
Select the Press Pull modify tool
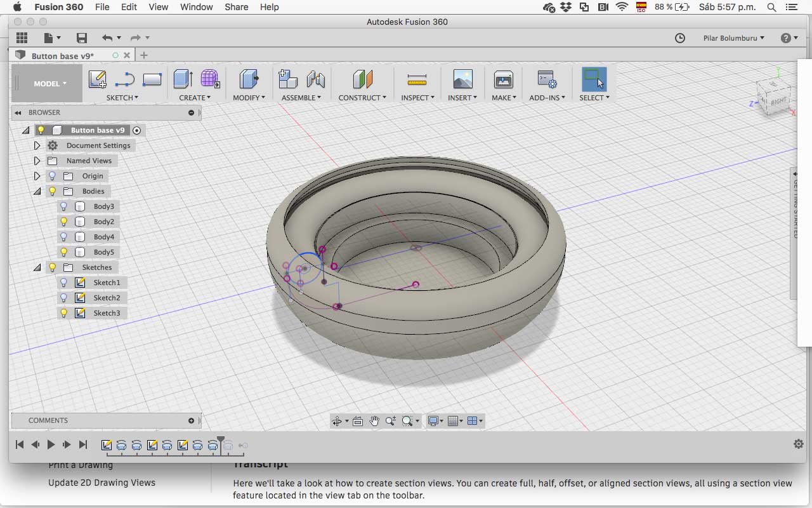tap(249, 79)
